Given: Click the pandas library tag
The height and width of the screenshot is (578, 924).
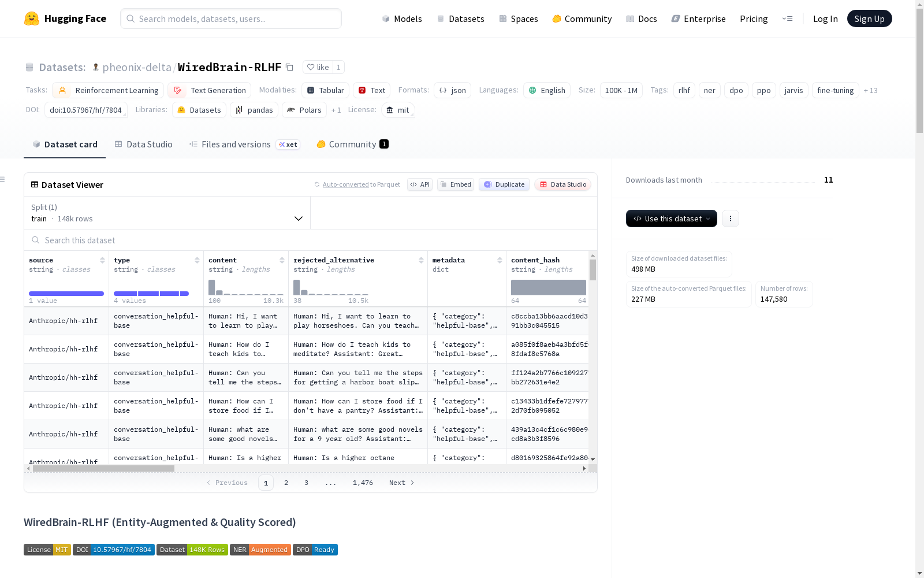Looking at the screenshot, I should coord(254,110).
